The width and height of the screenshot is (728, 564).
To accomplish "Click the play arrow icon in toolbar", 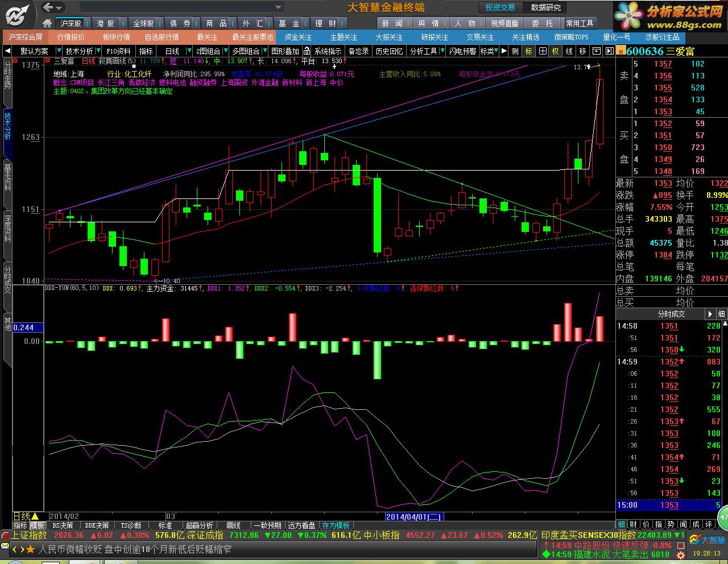I will tap(504, 51).
